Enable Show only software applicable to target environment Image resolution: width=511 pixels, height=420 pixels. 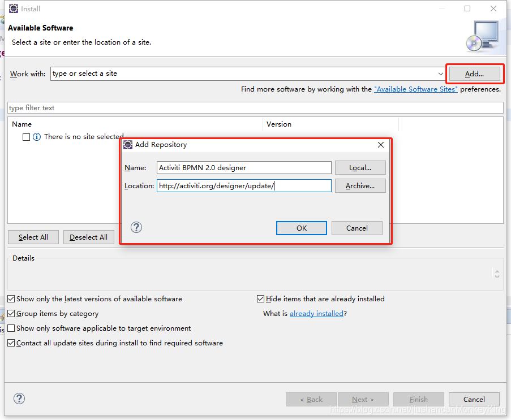(x=11, y=328)
